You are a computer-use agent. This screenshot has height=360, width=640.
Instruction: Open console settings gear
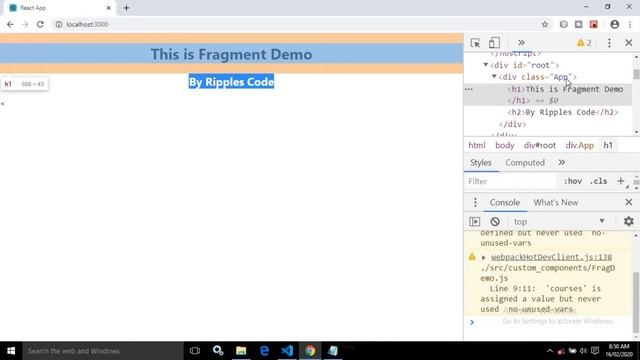tap(629, 221)
